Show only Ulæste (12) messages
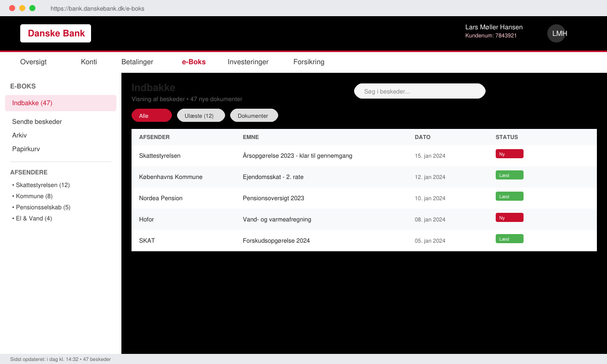Viewport: 607px width, 364px height. coord(201,115)
